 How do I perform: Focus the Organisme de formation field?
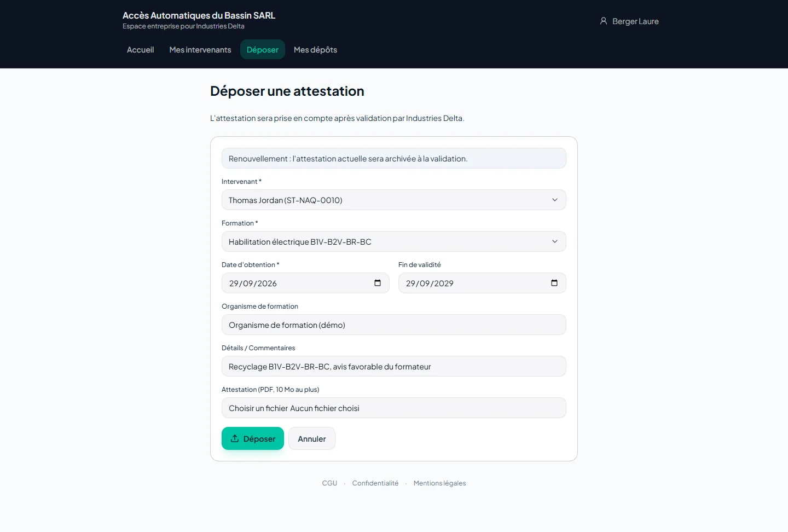click(394, 325)
